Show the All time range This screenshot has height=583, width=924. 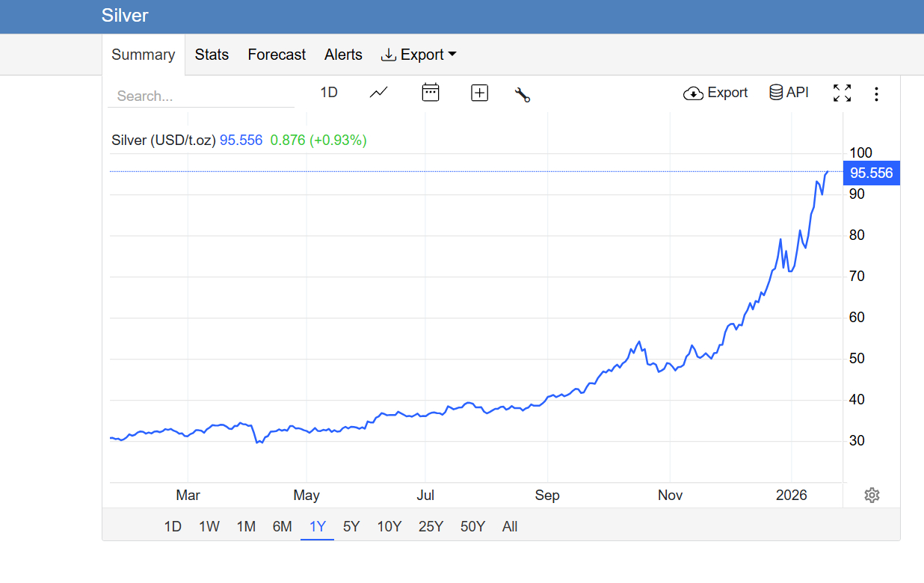(x=510, y=526)
